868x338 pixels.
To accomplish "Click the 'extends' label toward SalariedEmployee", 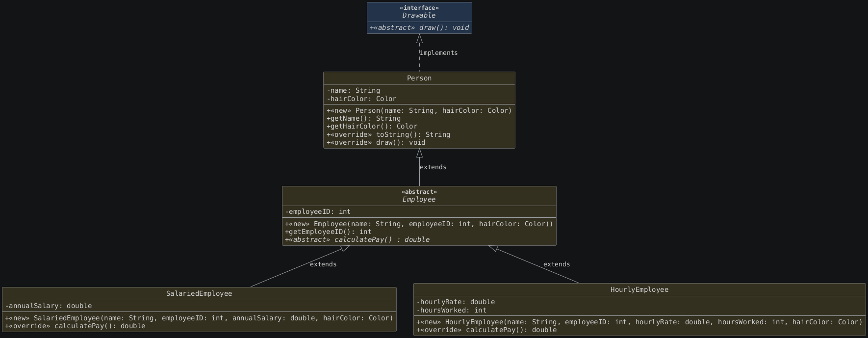I will [323, 264].
